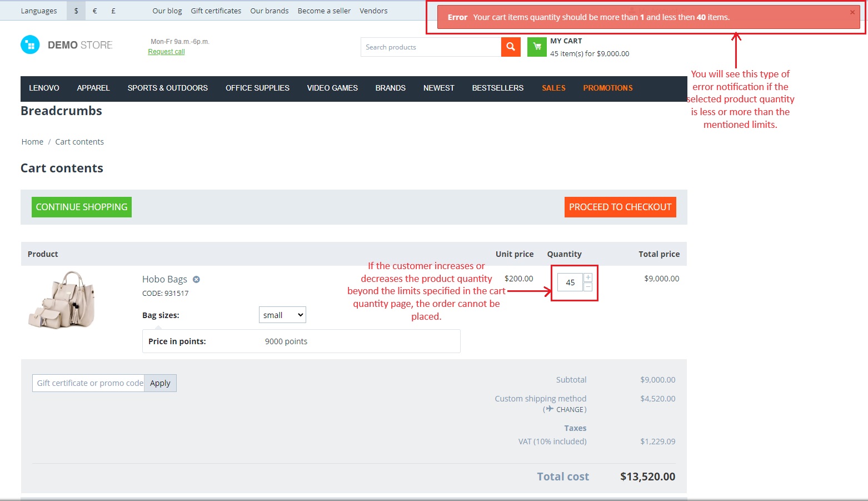The width and height of the screenshot is (868, 501).
Task: Open the Become a seller link
Action: (x=324, y=11)
